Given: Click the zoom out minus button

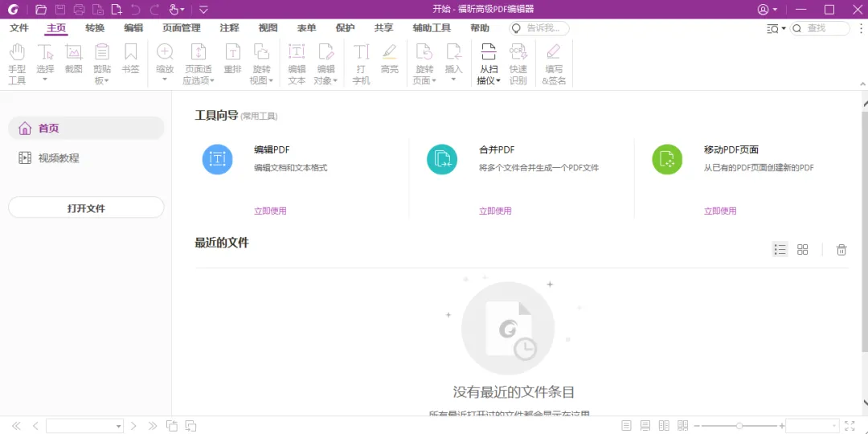Looking at the screenshot, I should [696, 426].
